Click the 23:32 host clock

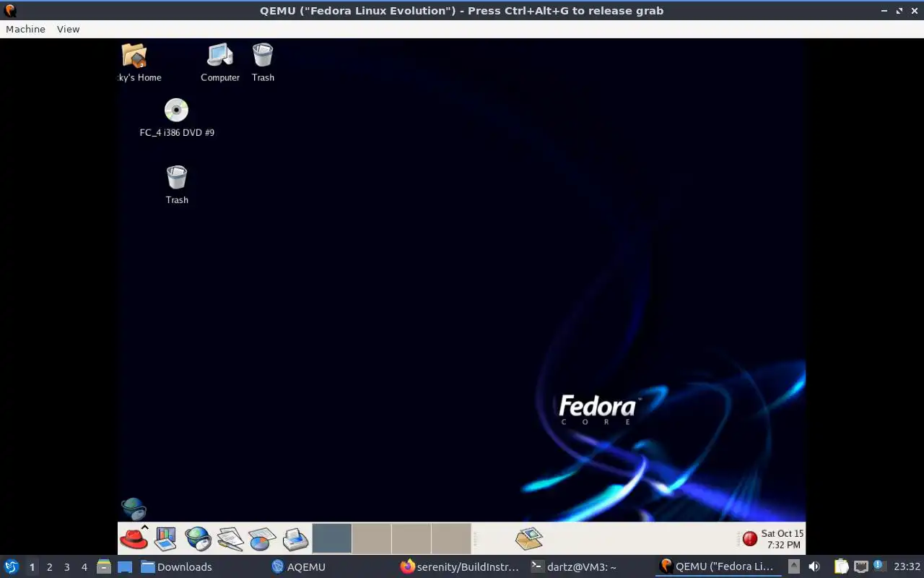(x=907, y=566)
